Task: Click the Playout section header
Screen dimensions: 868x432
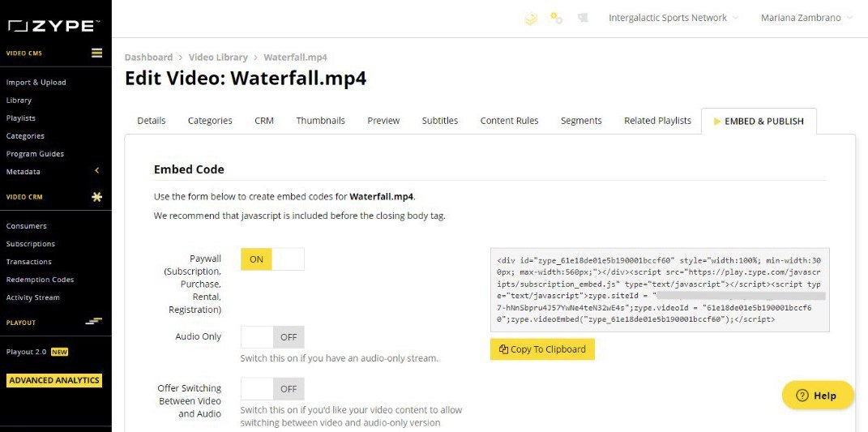Action: (x=20, y=323)
